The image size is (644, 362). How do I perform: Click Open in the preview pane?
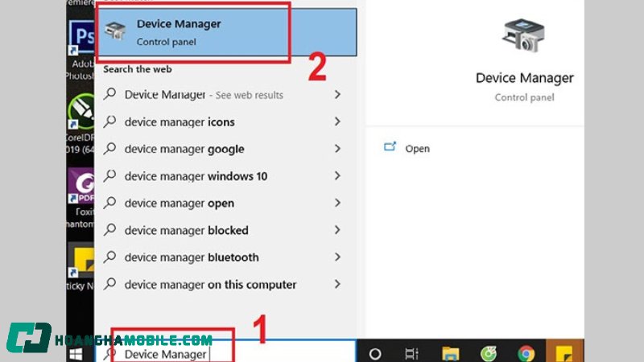click(417, 149)
